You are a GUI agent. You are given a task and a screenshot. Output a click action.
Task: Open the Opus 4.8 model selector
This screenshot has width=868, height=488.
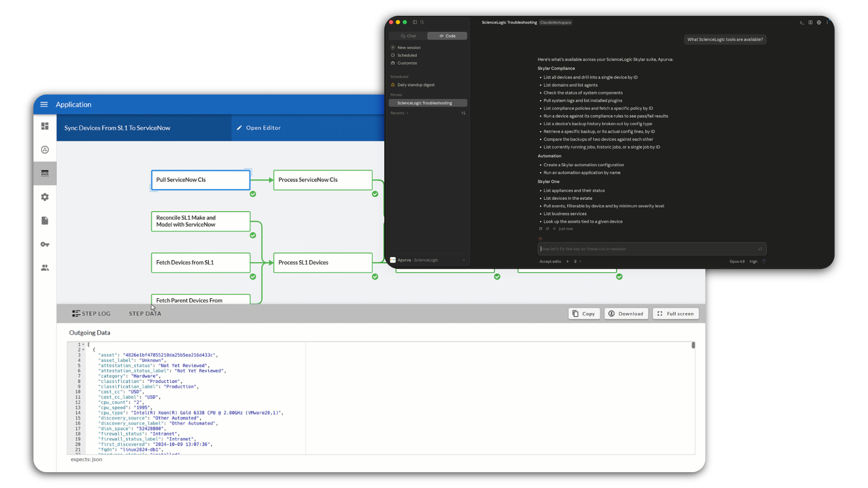point(737,262)
